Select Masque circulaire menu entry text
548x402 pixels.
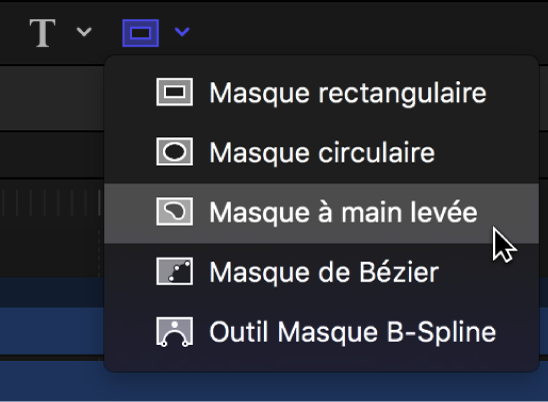[322, 153]
